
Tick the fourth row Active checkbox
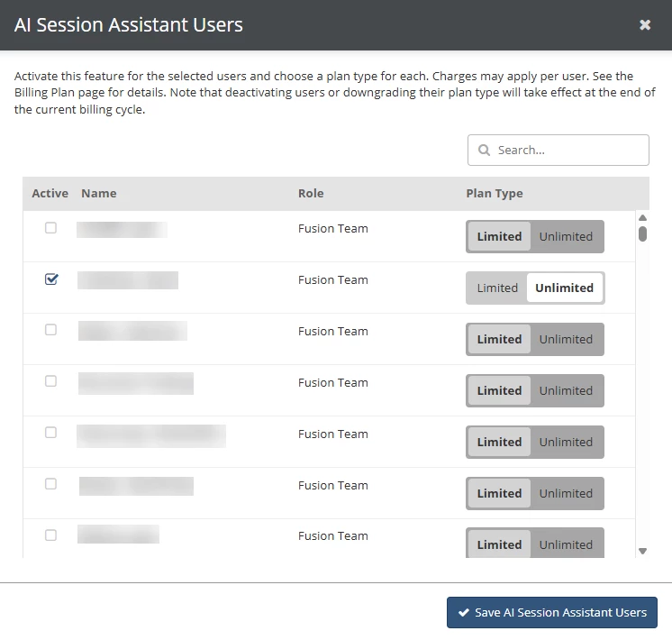(50, 381)
